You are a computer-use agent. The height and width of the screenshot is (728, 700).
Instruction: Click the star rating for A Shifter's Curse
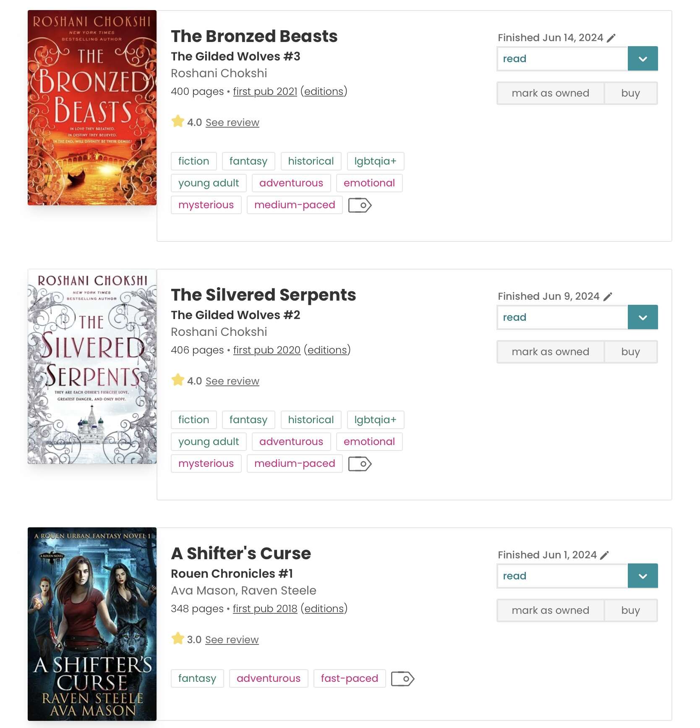[178, 639]
